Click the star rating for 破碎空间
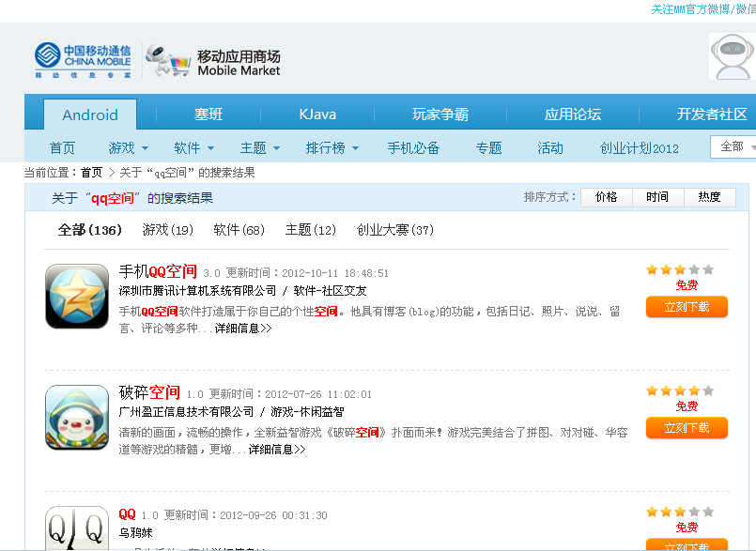 pos(680,390)
